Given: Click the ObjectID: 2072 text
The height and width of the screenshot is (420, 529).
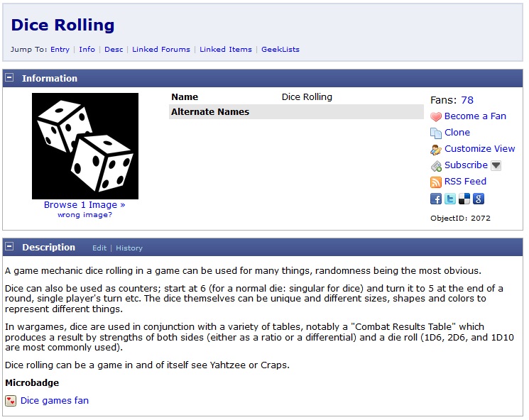Looking at the screenshot, I should click(460, 218).
